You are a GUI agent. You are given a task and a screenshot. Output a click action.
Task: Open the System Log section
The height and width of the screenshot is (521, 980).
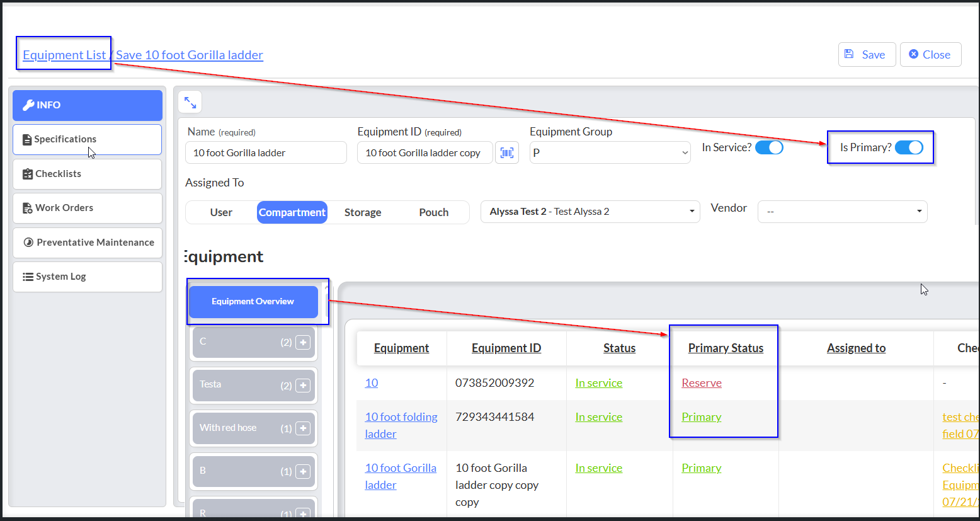88,277
